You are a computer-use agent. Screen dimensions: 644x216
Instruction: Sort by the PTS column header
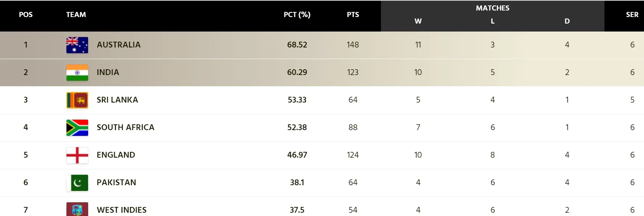353,14
